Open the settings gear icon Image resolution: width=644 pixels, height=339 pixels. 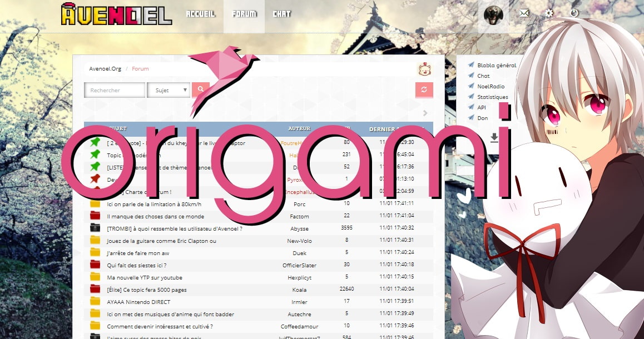click(x=549, y=13)
